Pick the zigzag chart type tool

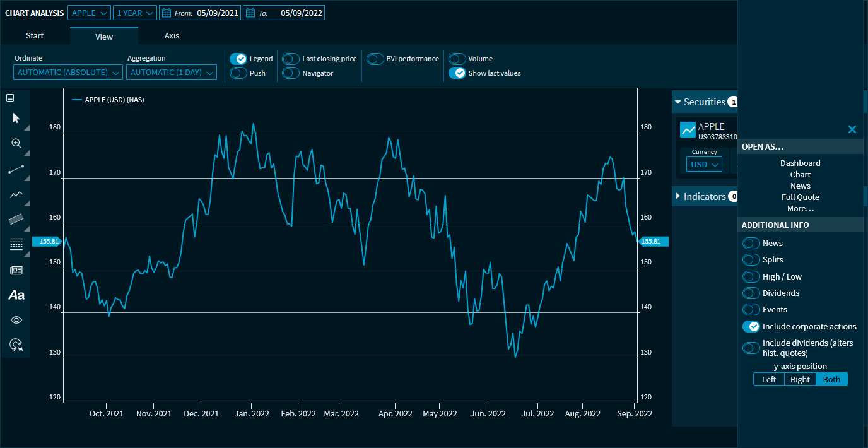point(16,194)
